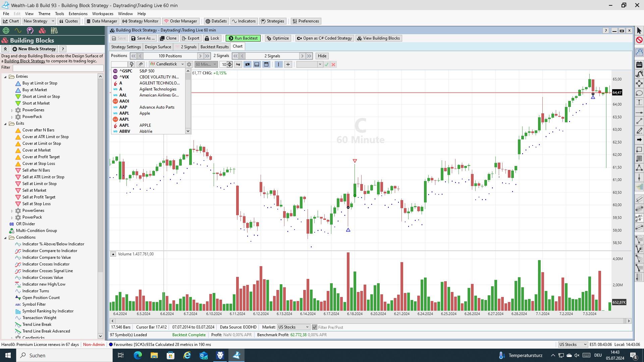Open the library books sidebar icon

[x=54, y=31]
